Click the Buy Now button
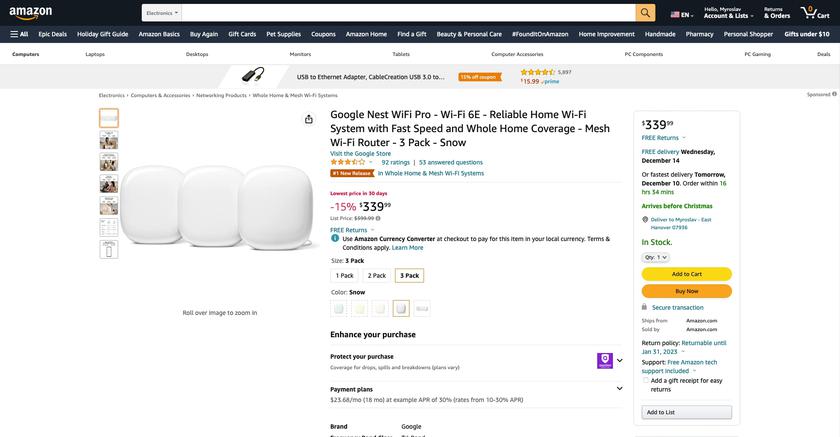The height and width of the screenshot is (437, 840). (x=686, y=291)
